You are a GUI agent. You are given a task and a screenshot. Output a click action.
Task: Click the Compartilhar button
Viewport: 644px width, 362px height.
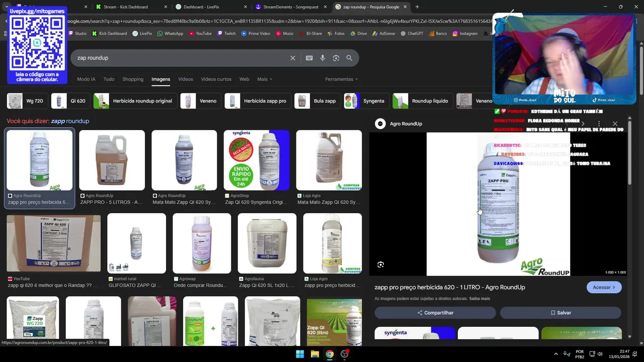[x=435, y=313]
